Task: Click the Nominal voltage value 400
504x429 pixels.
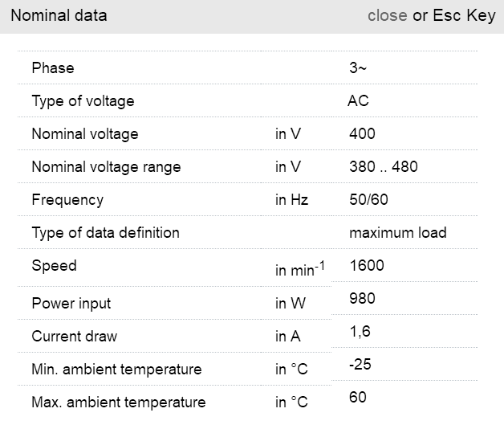Action: 362,133
